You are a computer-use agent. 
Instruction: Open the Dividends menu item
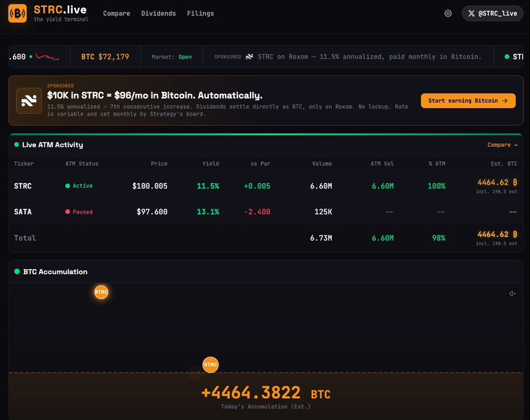[159, 13]
